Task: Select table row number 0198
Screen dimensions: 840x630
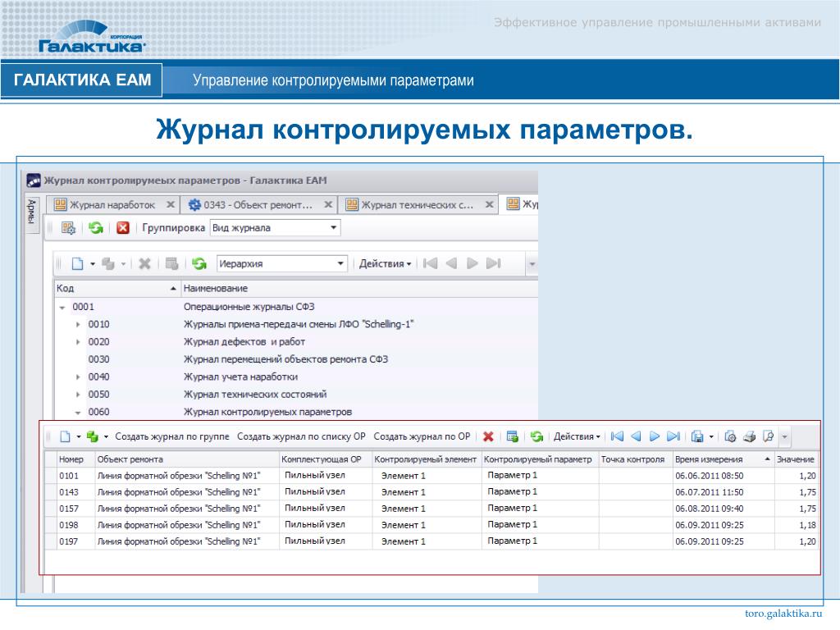Action: [431, 525]
